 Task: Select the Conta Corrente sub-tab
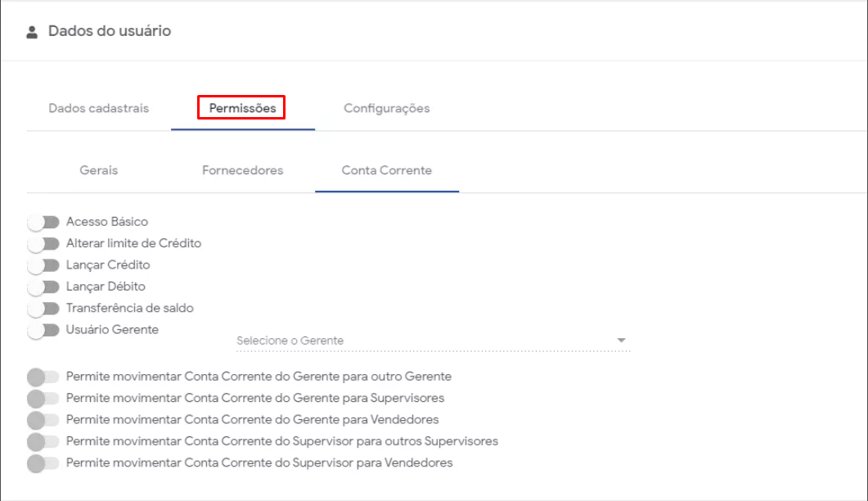click(387, 170)
